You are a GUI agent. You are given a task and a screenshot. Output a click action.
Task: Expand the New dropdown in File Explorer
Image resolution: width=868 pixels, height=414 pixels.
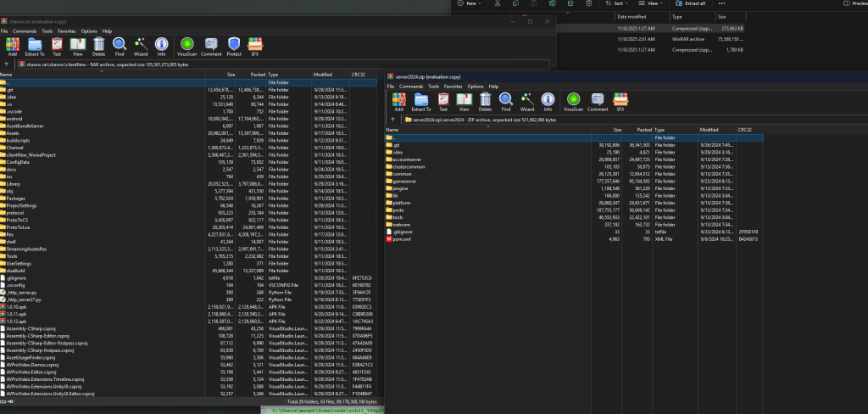[x=472, y=4]
